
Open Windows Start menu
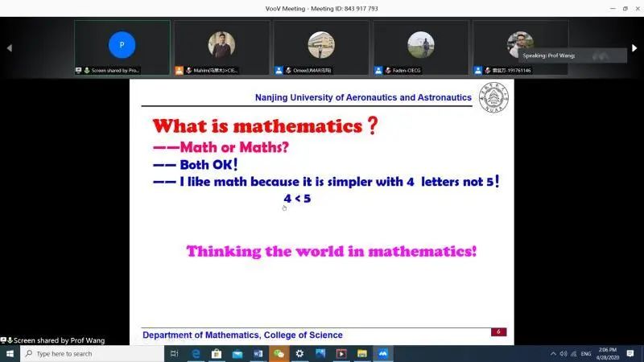tap(10, 353)
